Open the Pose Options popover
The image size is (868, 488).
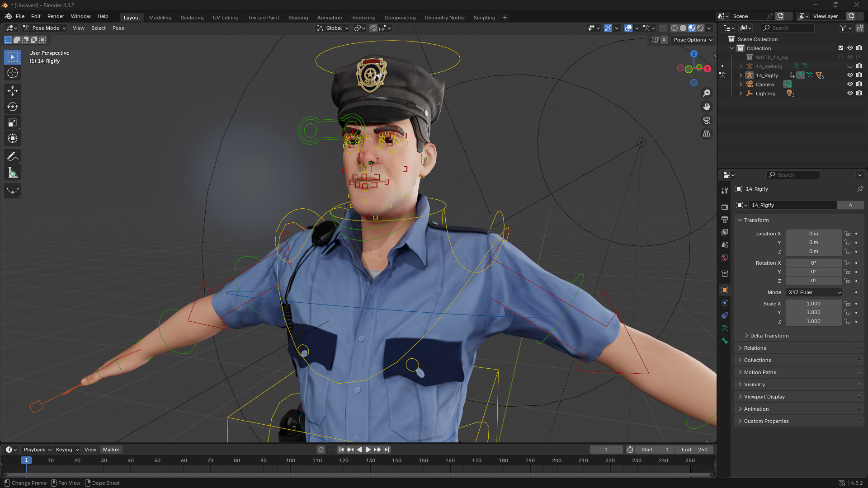click(x=692, y=40)
